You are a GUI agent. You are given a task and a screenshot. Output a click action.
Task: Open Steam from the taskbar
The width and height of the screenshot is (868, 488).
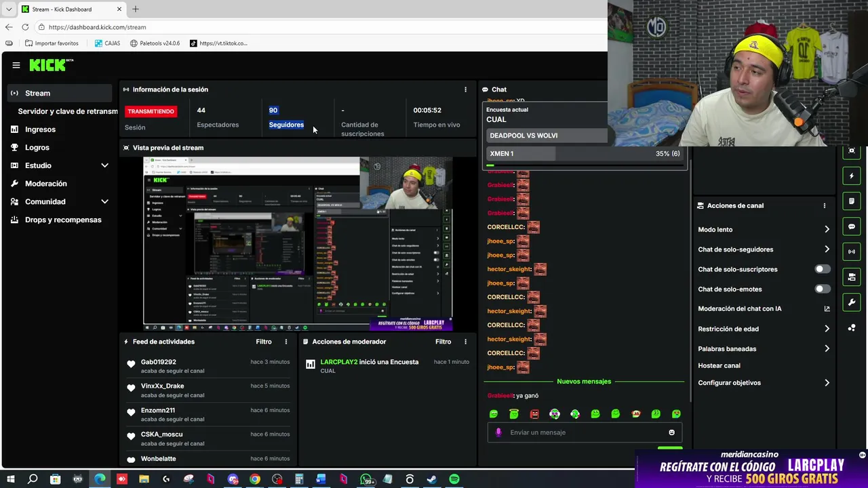click(x=431, y=479)
